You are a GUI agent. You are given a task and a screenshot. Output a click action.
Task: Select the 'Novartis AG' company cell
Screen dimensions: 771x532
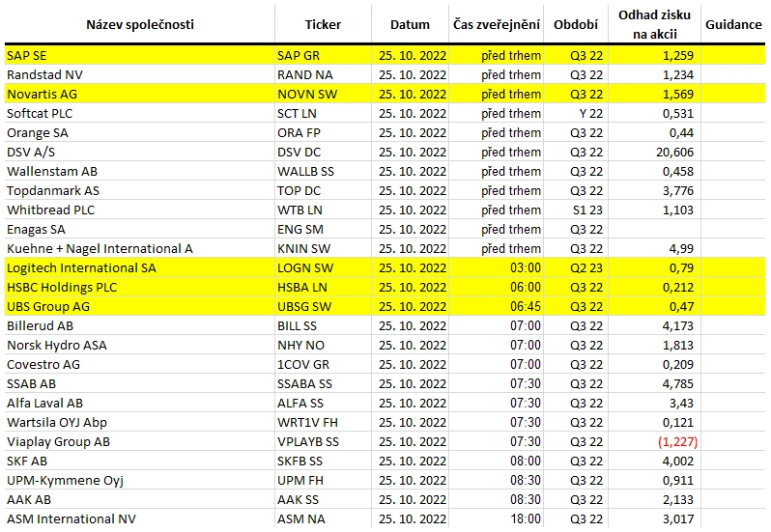point(140,94)
